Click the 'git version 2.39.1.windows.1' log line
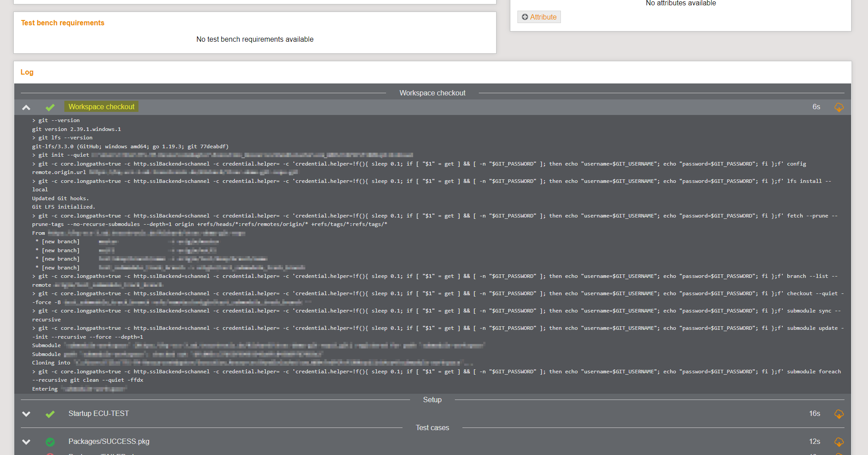868x455 pixels. click(x=76, y=129)
